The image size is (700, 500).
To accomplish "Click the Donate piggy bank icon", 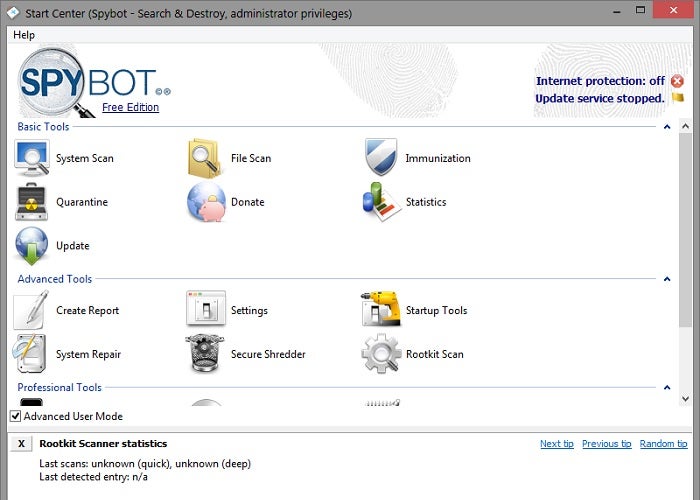I will [206, 202].
